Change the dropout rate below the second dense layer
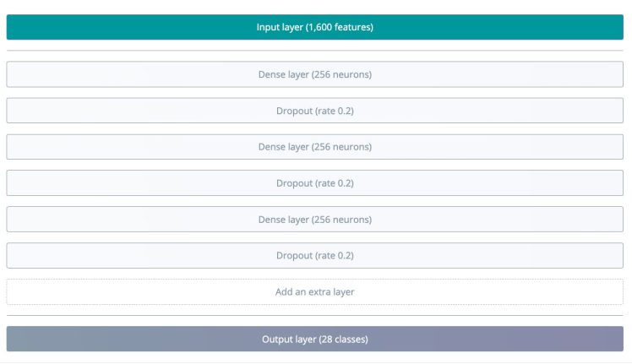632x364 pixels. [x=315, y=183]
